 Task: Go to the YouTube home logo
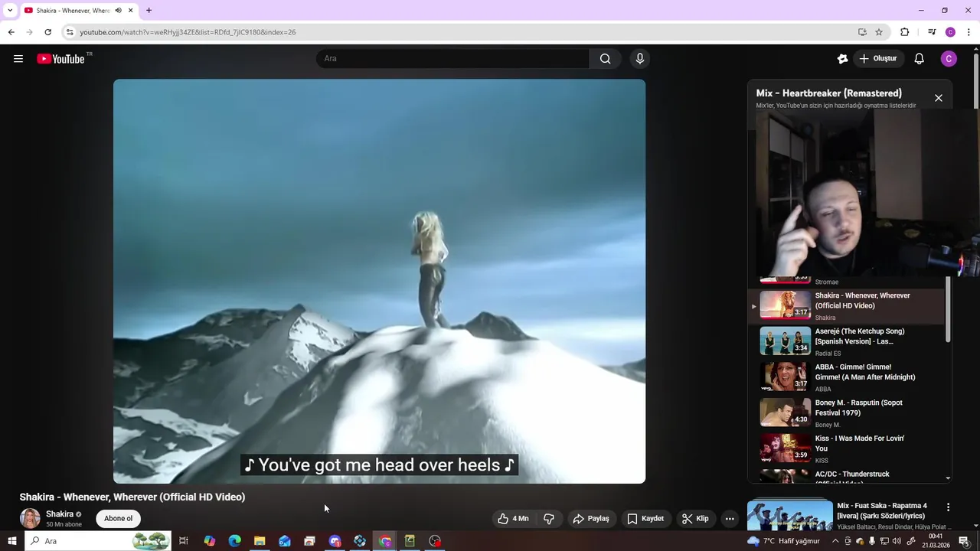[60, 59]
